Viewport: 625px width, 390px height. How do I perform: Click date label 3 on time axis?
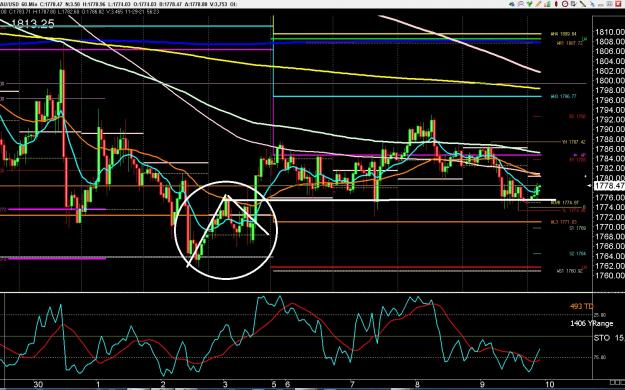225,384
